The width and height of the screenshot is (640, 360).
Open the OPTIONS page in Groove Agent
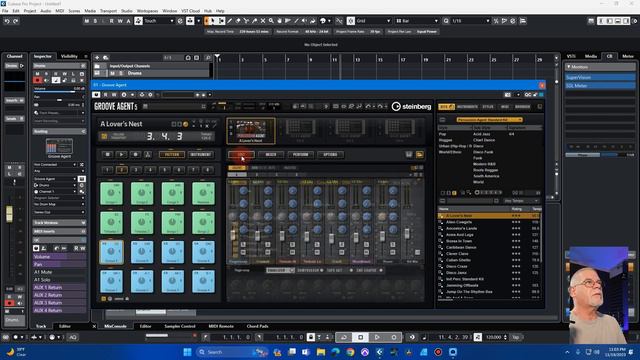330,155
